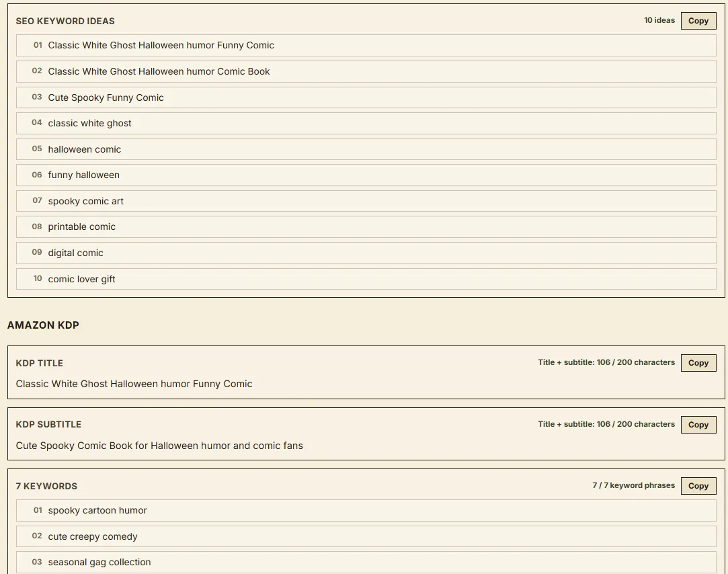728x574 pixels.
Task: Select keyword idea 01 Classic White Ghost Funny Comic
Action: pyautogui.click(x=366, y=45)
